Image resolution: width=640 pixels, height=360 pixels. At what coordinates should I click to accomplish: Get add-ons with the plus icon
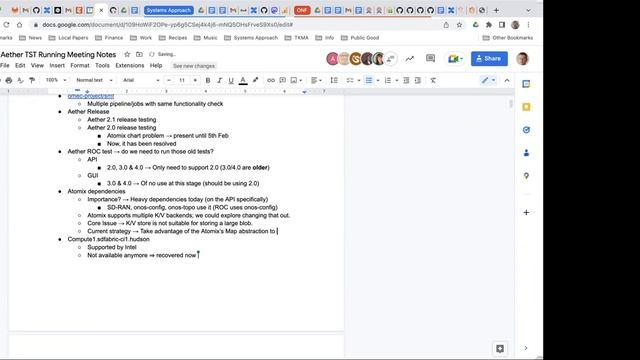526,212
